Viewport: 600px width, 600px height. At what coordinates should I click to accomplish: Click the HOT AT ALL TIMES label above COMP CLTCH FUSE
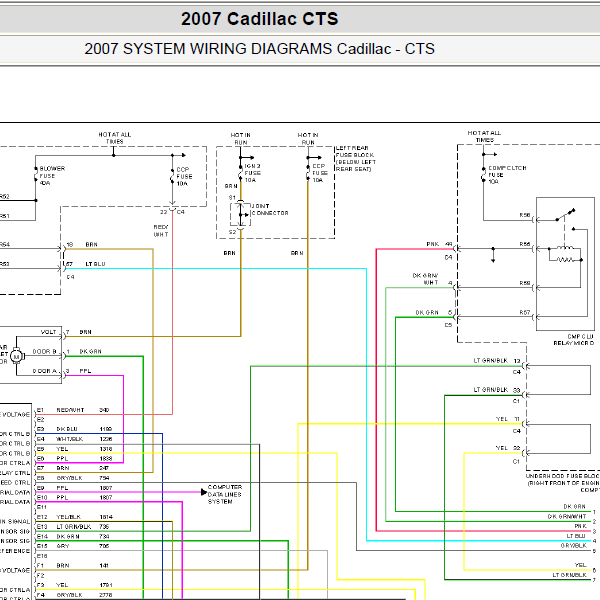484,136
